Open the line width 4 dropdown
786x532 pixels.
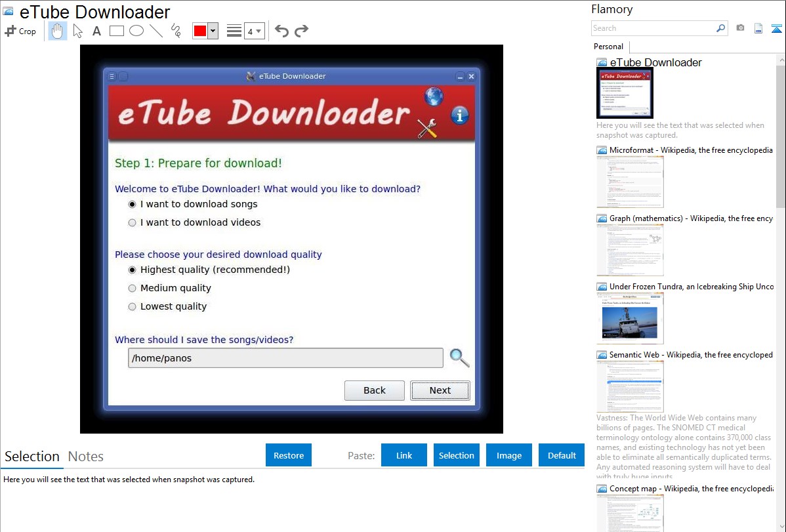(x=255, y=31)
